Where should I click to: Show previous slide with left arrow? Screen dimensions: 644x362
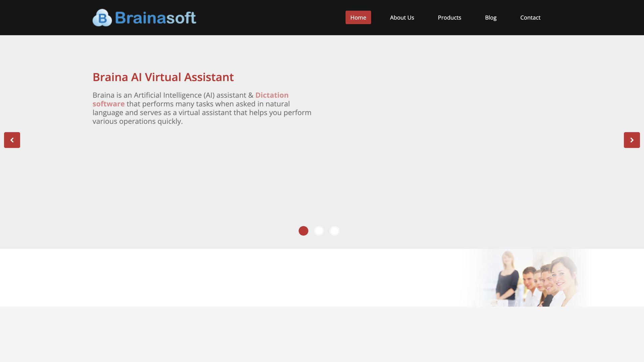pos(12,140)
